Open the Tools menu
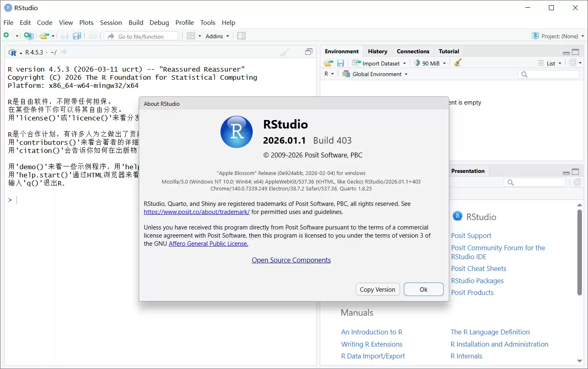The image size is (588, 369). tap(208, 22)
